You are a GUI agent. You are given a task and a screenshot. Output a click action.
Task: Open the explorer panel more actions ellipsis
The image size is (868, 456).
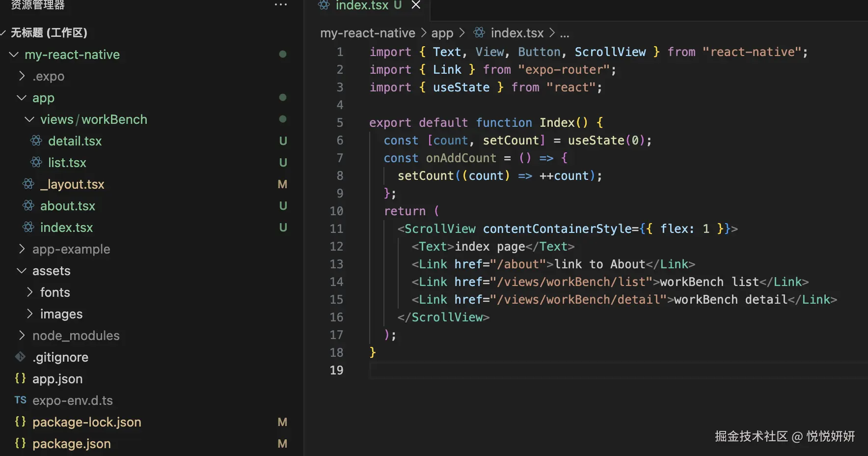[281, 5]
